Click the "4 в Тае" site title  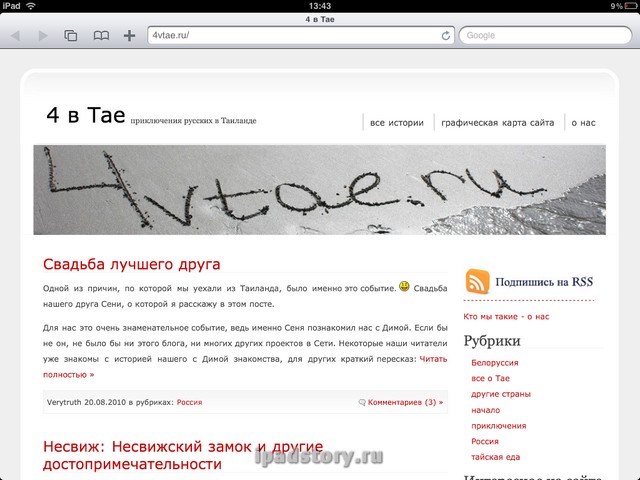click(x=86, y=115)
